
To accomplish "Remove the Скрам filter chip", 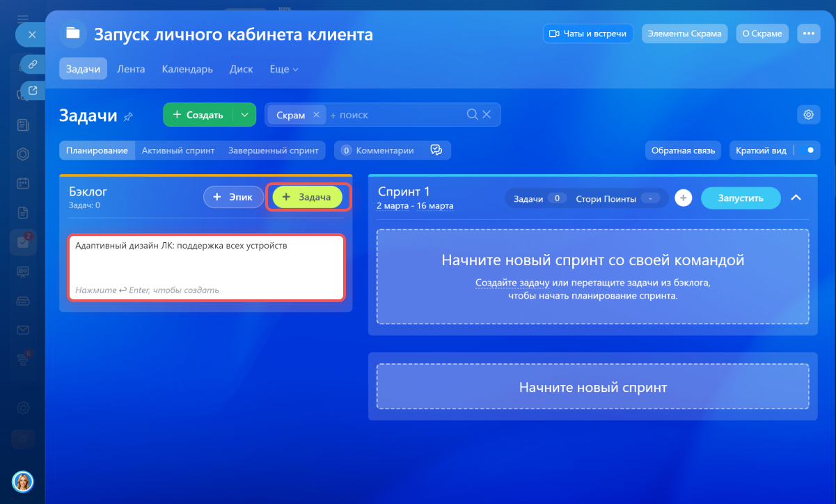I will pyautogui.click(x=316, y=115).
